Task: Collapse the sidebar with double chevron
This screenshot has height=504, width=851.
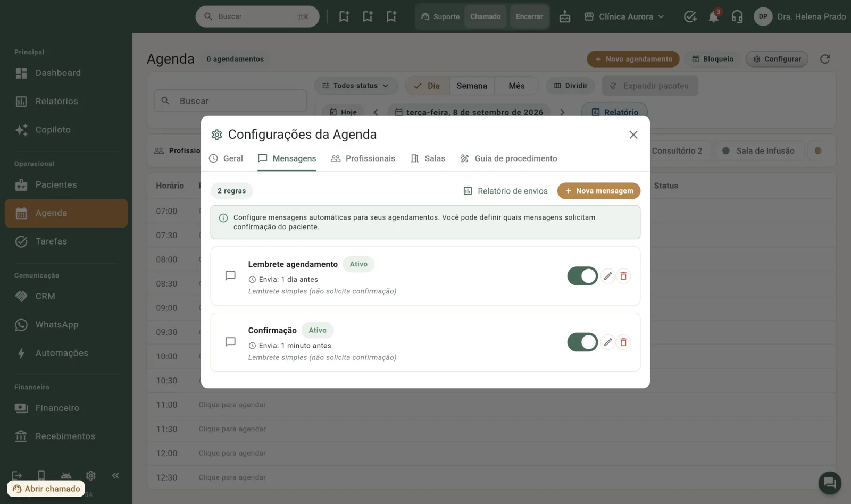Action: (115, 475)
